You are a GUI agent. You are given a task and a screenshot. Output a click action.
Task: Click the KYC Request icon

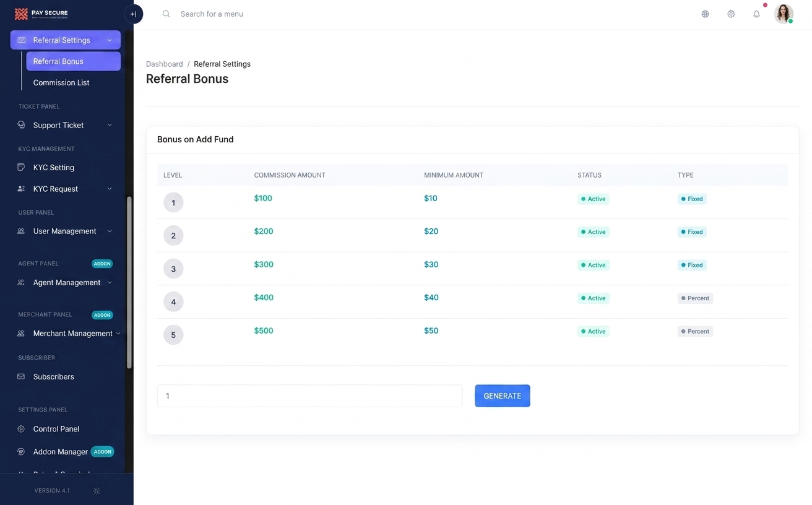click(x=21, y=189)
